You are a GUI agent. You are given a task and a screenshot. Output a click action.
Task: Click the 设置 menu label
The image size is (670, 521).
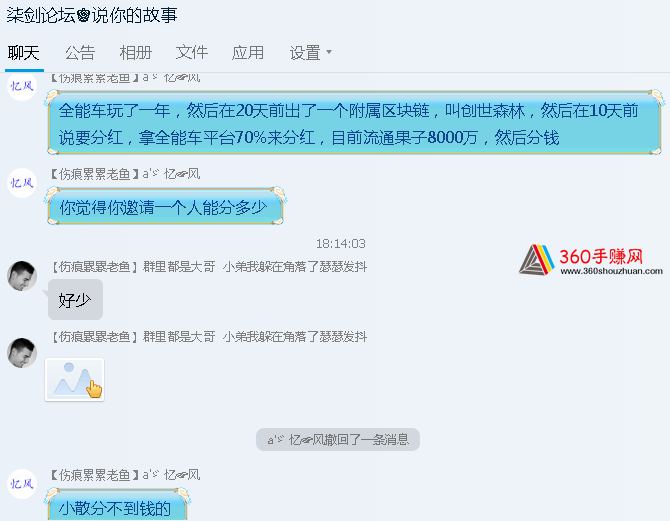coord(305,53)
